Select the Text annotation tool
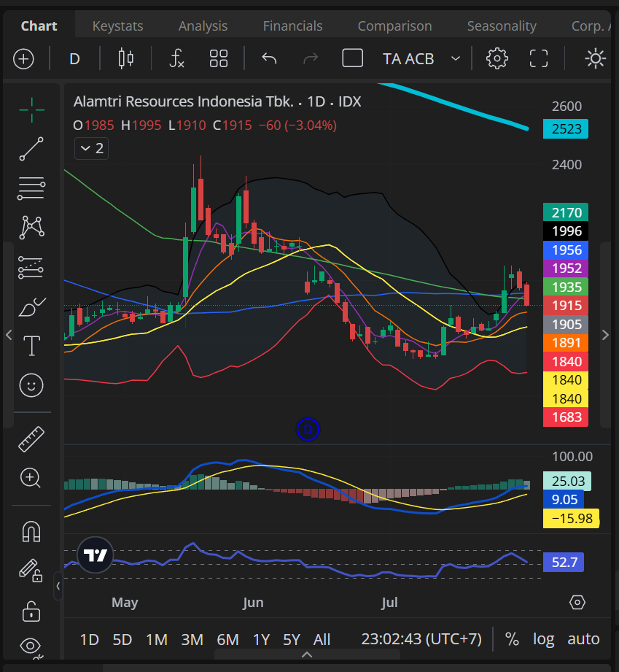Image resolution: width=619 pixels, height=672 pixels. (31, 346)
